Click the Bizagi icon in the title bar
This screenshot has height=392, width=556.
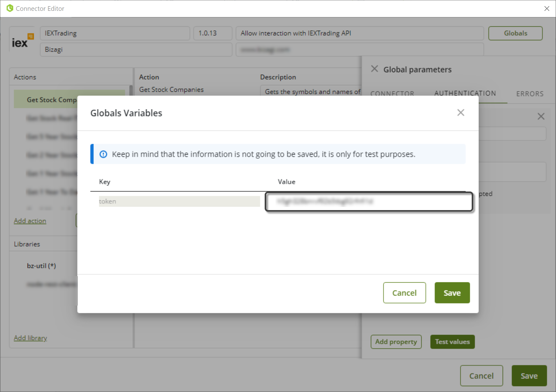coord(10,8)
